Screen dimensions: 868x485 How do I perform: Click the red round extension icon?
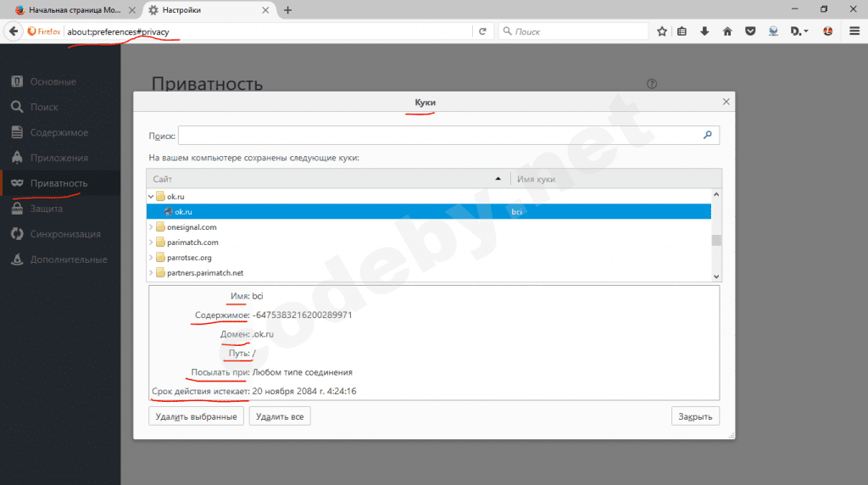pyautogui.click(x=827, y=31)
